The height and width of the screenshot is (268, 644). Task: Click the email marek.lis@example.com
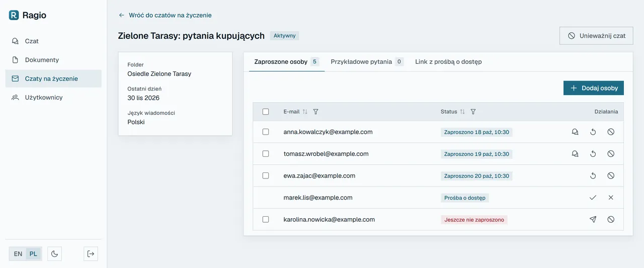318,198
